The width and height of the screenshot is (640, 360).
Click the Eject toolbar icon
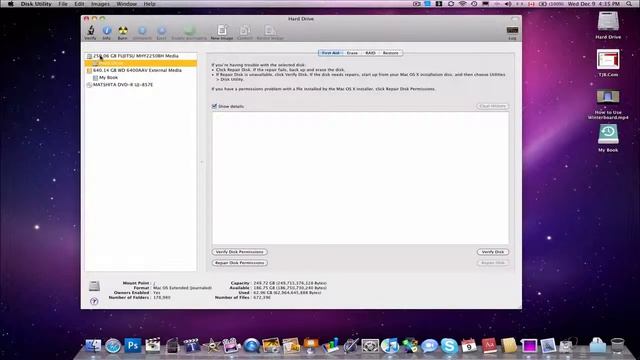162,32
